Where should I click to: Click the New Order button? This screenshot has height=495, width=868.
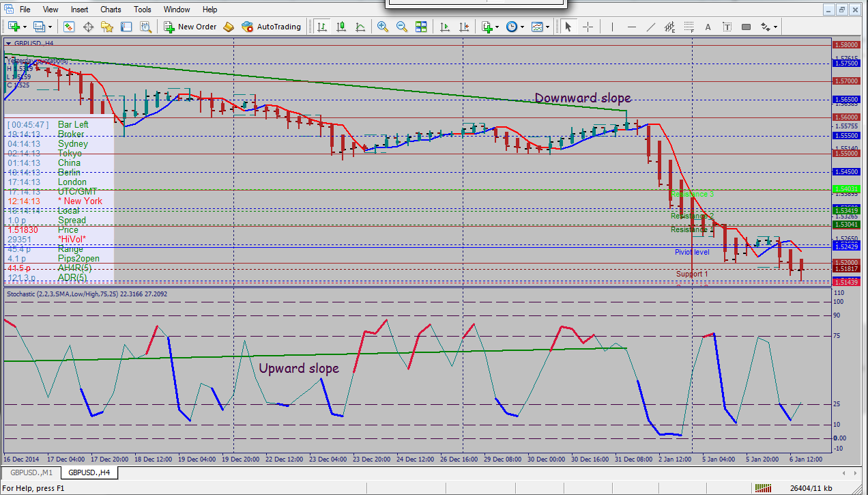click(190, 27)
